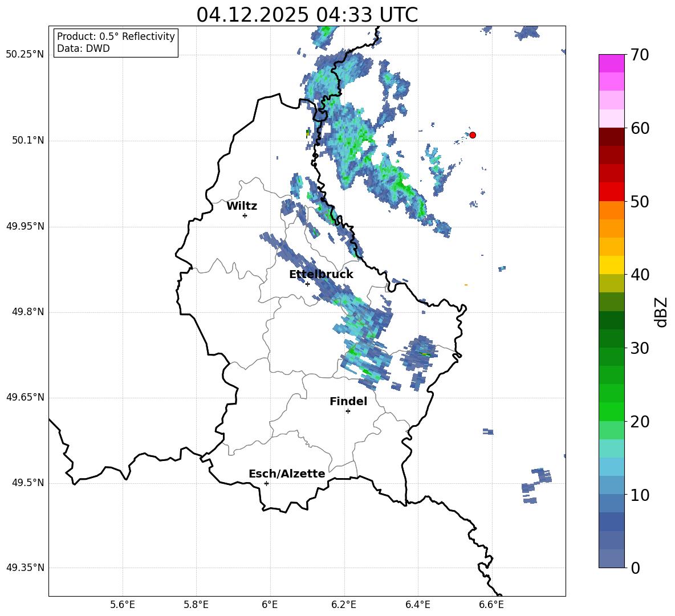The width and height of the screenshot is (675, 616).
Task: Click colorbar tick label 50
Action: [640, 201]
